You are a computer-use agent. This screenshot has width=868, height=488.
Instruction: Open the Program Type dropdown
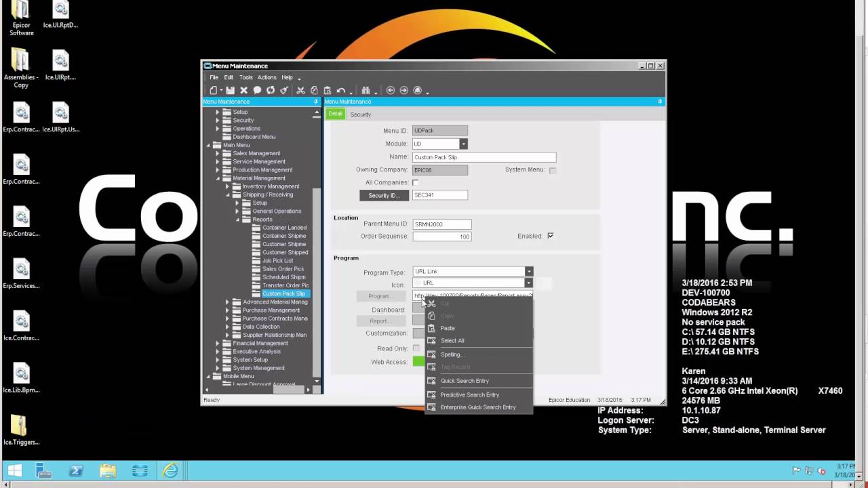coord(529,272)
